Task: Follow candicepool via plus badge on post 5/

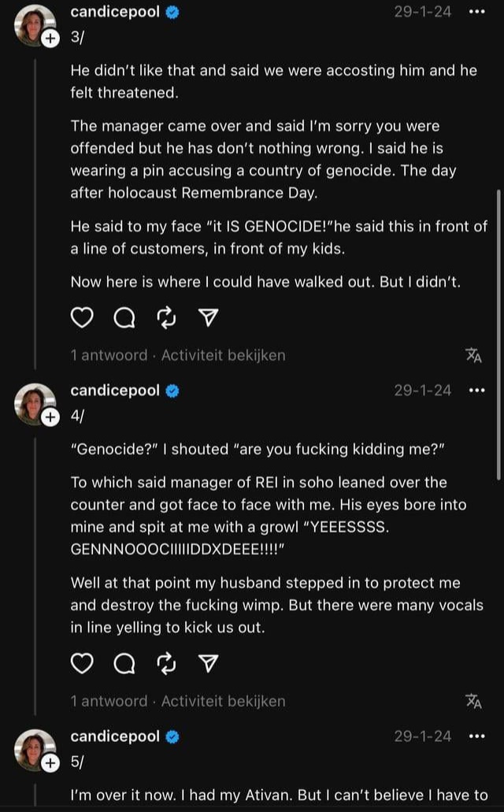Action: tap(50, 763)
